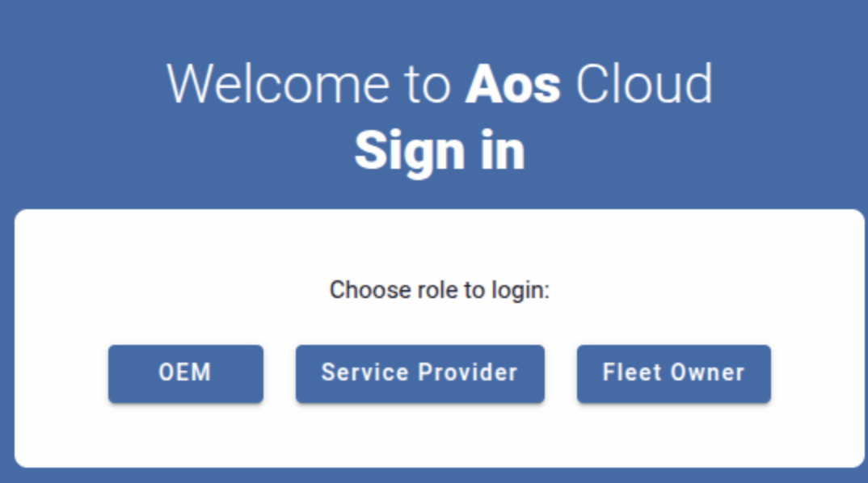The width and height of the screenshot is (868, 483).
Task: Click the word "login:" in the prompt
Action: [x=520, y=290]
